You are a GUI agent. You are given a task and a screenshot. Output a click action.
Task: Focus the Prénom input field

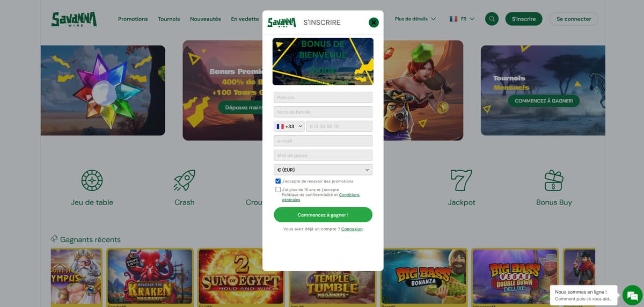coord(323,97)
